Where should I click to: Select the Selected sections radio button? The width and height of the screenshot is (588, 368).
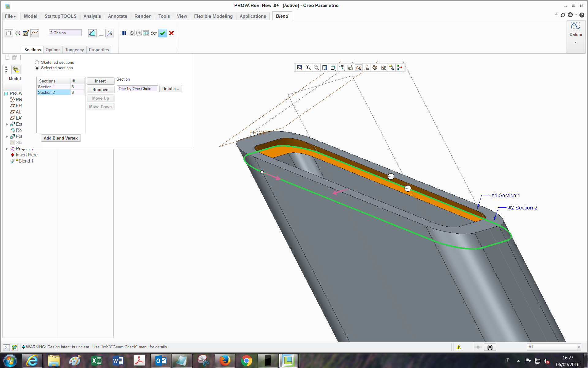pos(37,68)
